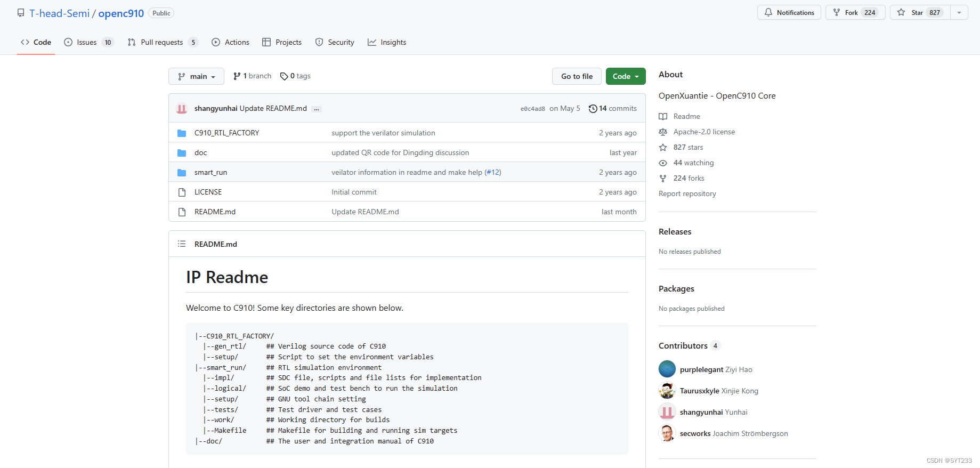980x468 pixels.
Task: Click the repository book icon beside T-head-Semi
Action: tap(21, 13)
